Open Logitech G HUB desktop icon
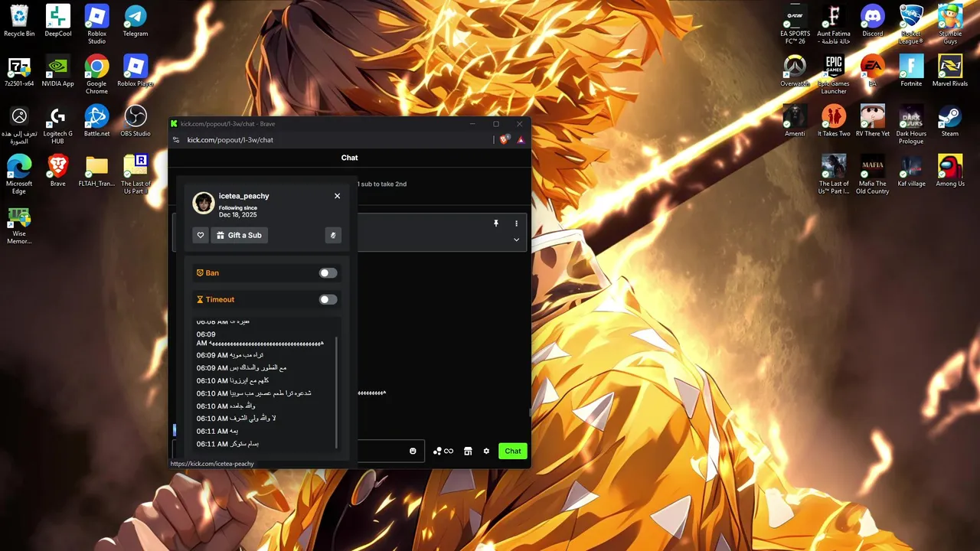Screen dimensions: 980x551 tap(58, 125)
